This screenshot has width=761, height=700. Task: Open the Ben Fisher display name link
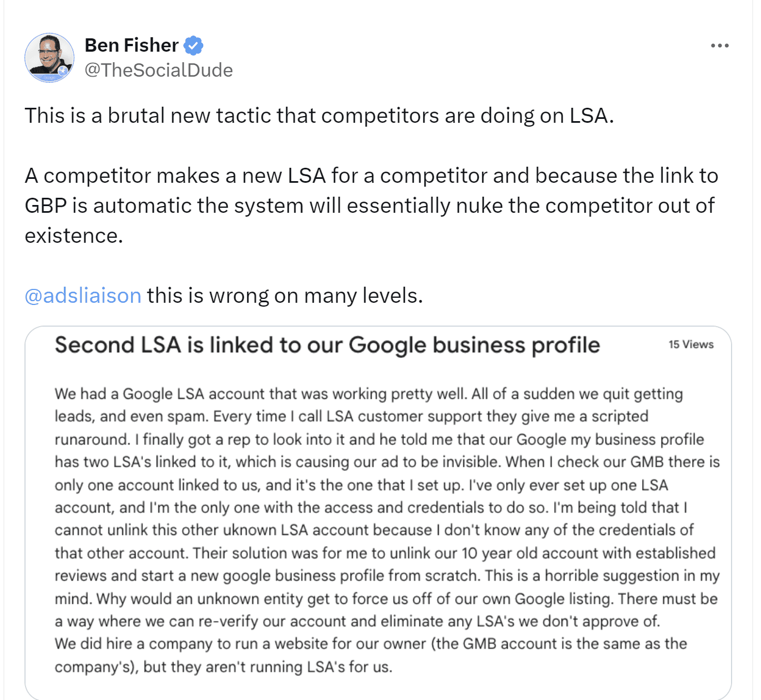131,46
